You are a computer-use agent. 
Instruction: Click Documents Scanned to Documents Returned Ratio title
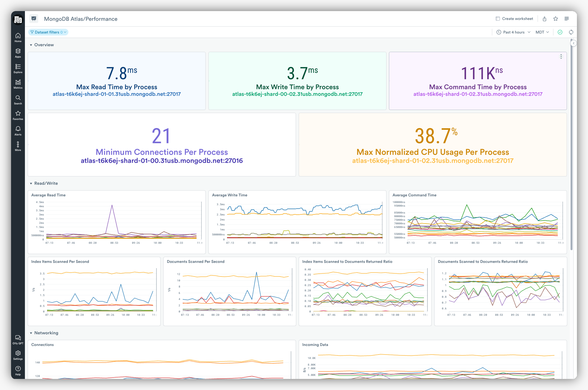click(x=483, y=261)
